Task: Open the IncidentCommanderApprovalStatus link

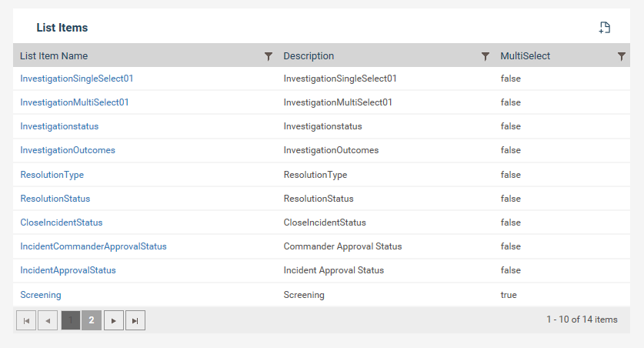Action: click(94, 246)
